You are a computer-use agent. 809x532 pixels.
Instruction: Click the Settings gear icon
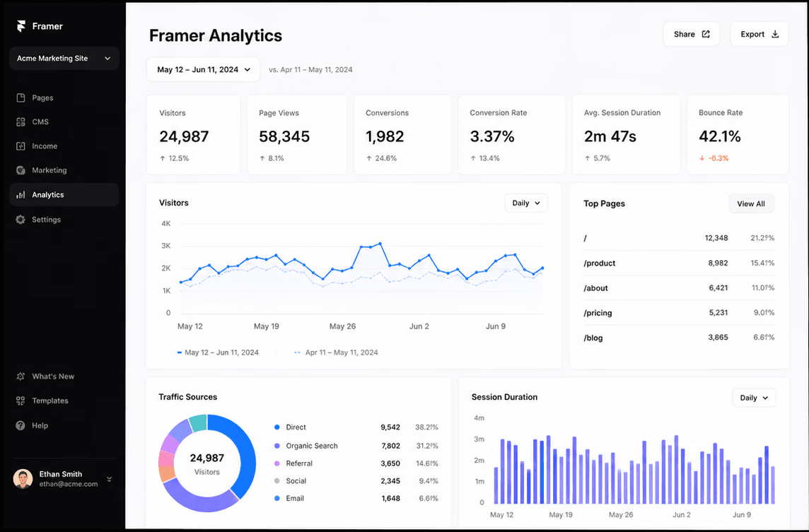(x=21, y=220)
